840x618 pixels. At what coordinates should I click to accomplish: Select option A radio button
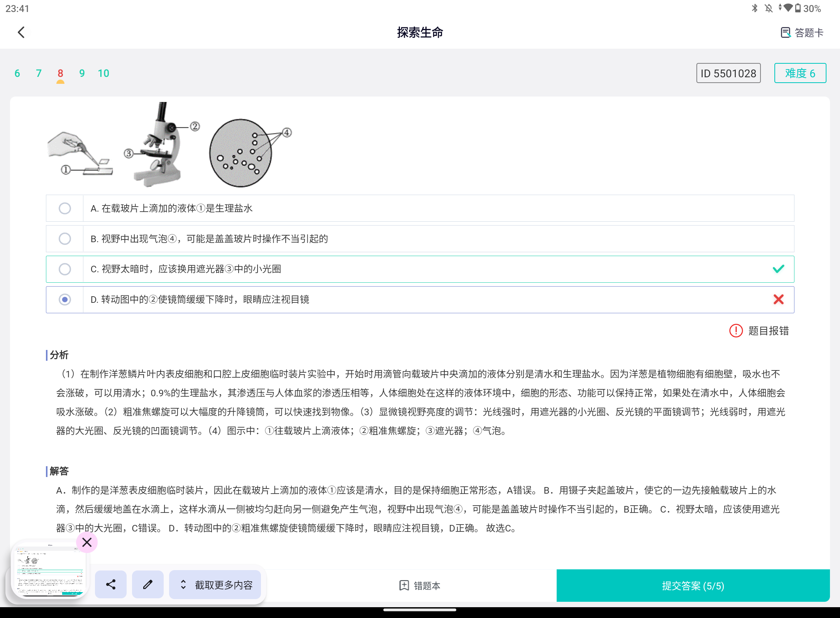tap(65, 208)
